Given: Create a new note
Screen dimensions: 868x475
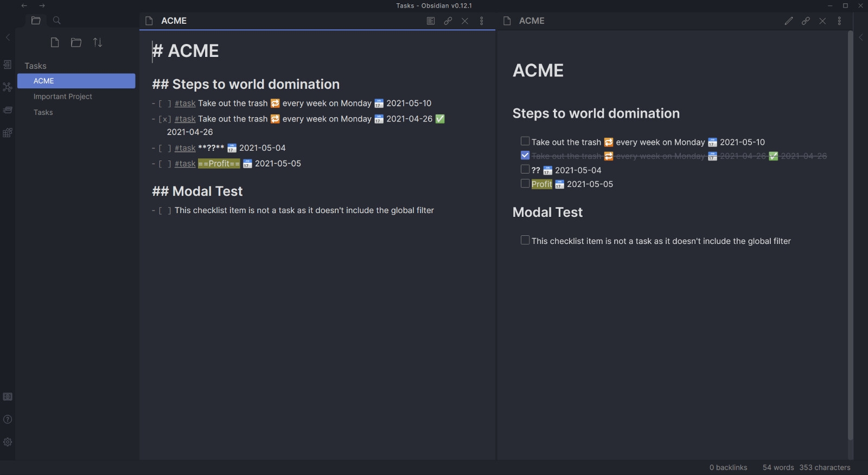Looking at the screenshot, I should pos(55,42).
